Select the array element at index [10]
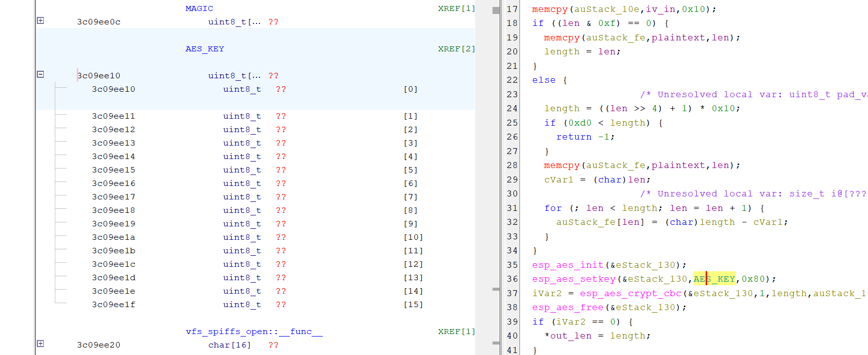868x355 pixels. (x=413, y=237)
